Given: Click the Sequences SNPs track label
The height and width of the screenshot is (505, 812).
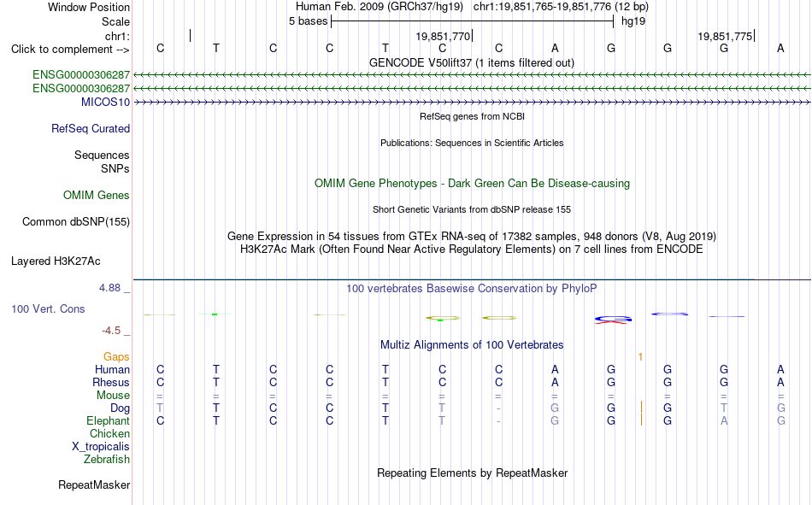Looking at the screenshot, I should [102, 161].
